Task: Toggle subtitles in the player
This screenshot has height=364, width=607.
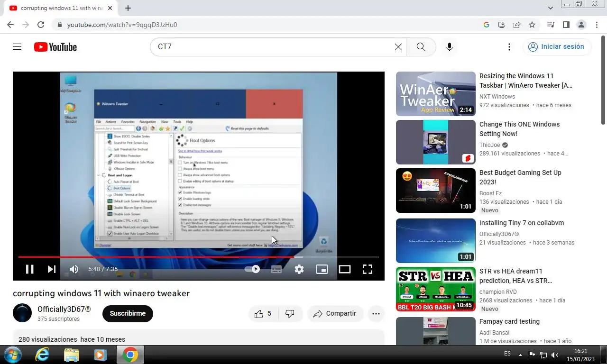Action: pos(276,269)
